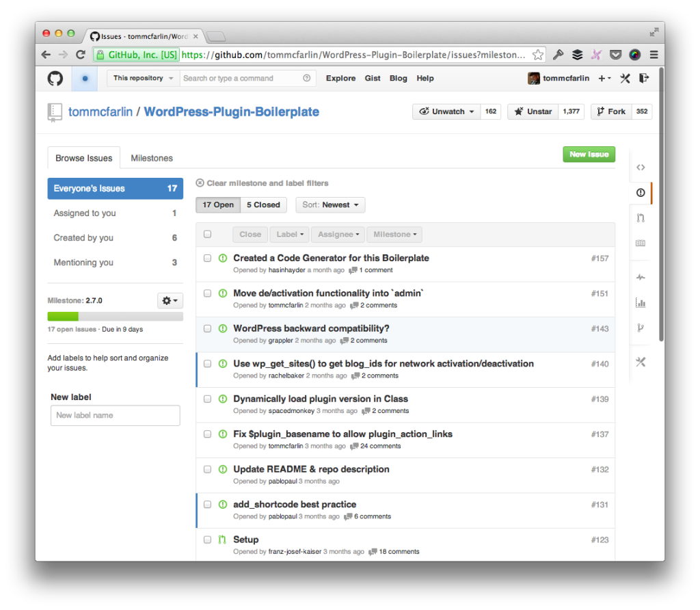Click the help icon in search field
The image size is (700, 610).
307,78
